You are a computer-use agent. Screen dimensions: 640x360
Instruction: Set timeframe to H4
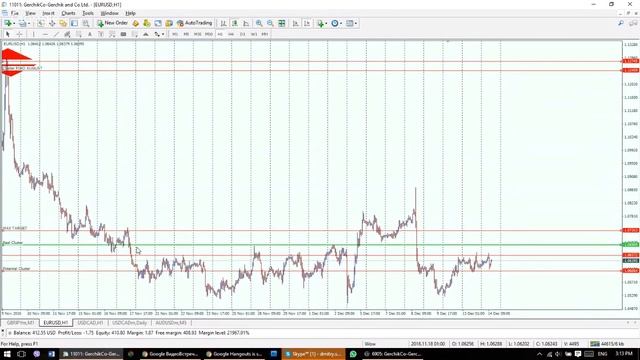pyautogui.click(x=231, y=34)
